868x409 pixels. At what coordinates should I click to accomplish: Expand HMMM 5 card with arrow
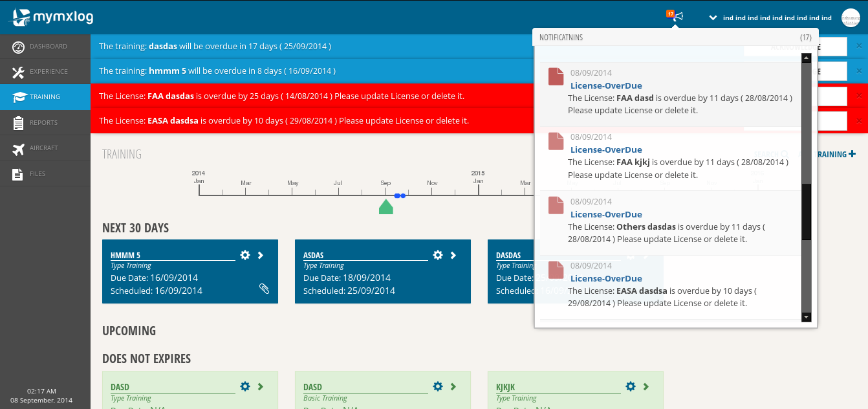[261, 255]
